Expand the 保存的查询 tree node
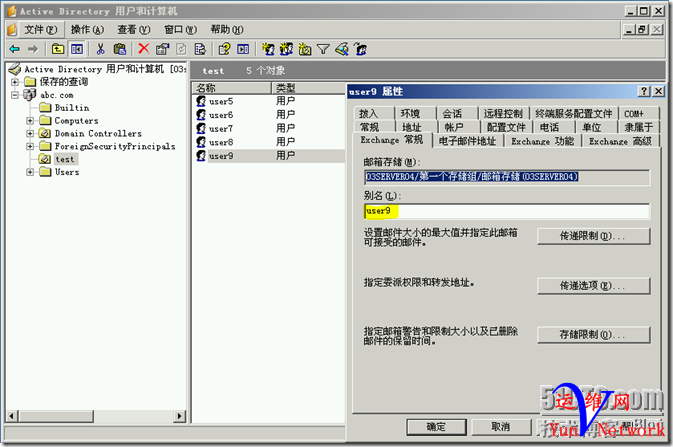This screenshot has width=673, height=447. click(15, 82)
